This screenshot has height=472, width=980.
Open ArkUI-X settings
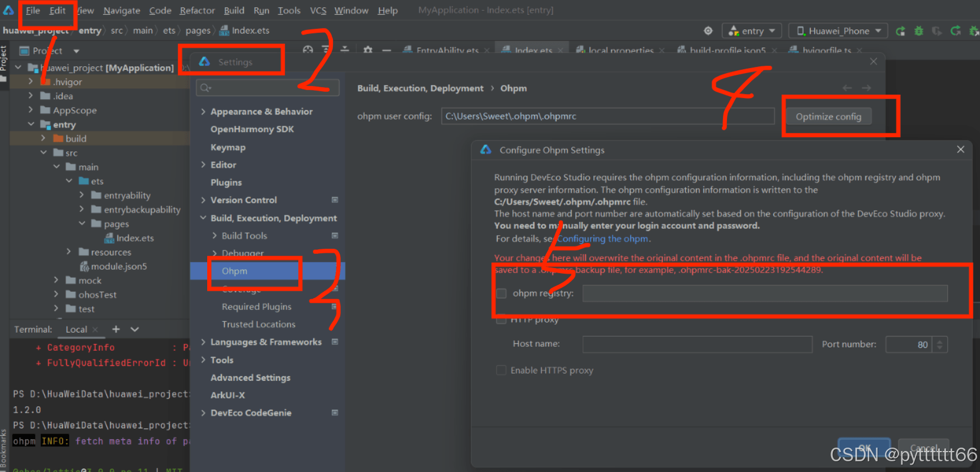click(228, 395)
